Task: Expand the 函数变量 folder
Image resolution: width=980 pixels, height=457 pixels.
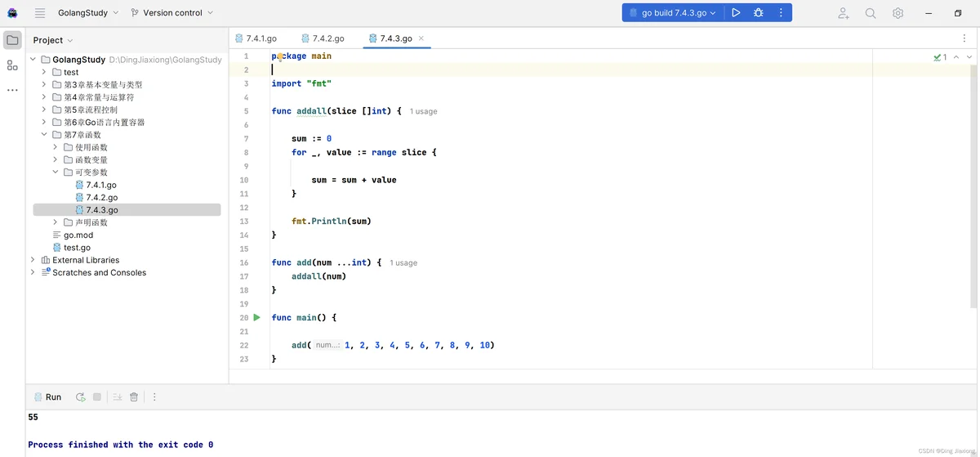Action: pos(56,160)
